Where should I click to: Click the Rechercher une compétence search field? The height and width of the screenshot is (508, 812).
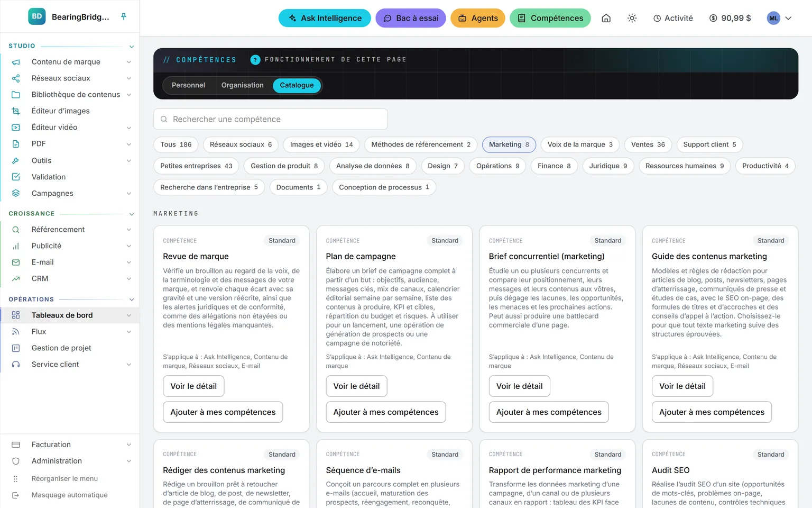[271, 119]
